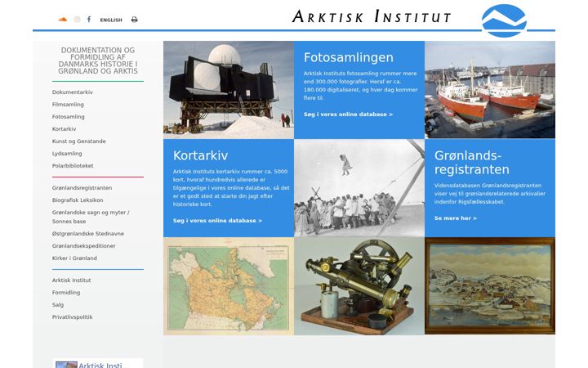Open the red ships harbor photo
This screenshot has width=588, height=368.
pos(490,90)
